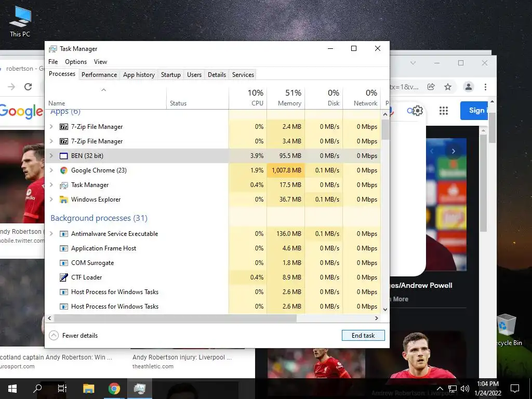Screen dimensions: 532x399
Task: Sort by the Network column header
Action: [x=362, y=98]
